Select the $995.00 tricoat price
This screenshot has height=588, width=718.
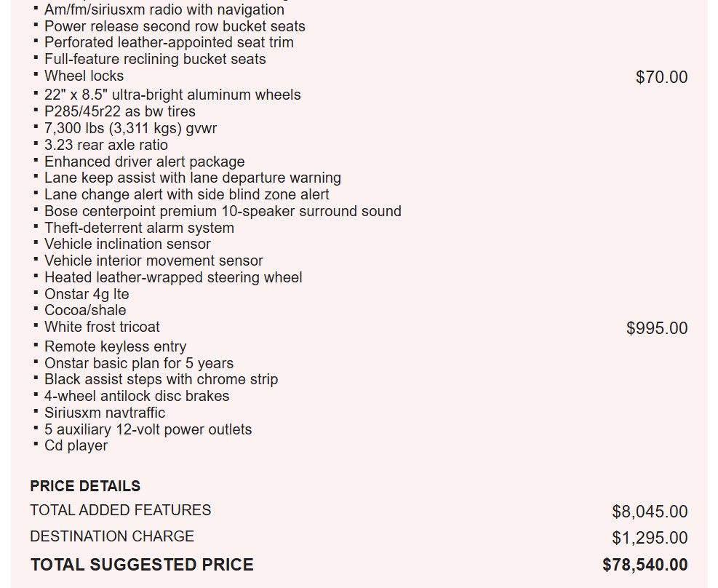coord(657,328)
